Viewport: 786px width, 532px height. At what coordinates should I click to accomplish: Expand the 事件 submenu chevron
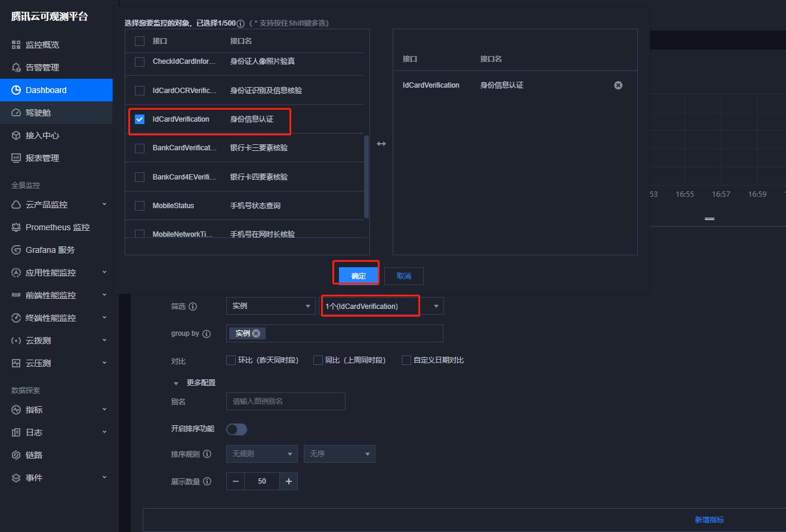104,477
